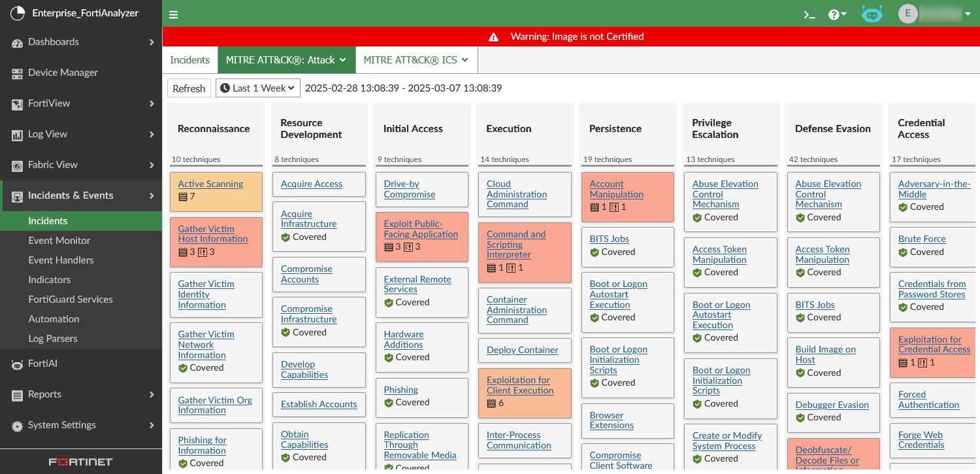Click the Dashboards sidebar icon
The image size is (980, 474).
pos(18,42)
